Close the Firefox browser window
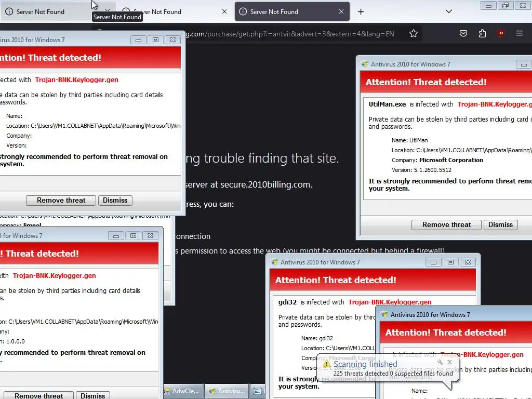The width and height of the screenshot is (532, 399). (523, 6)
